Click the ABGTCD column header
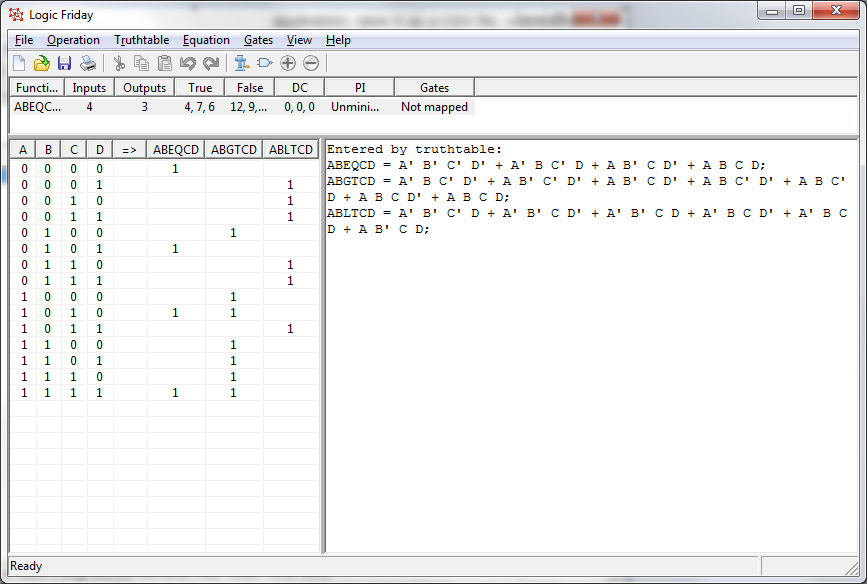 [233, 148]
